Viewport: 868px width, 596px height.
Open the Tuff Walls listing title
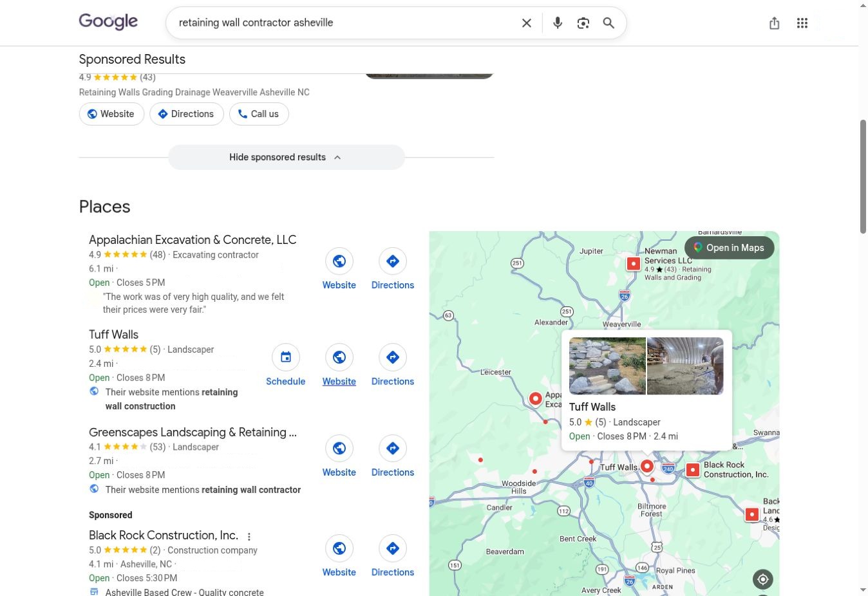click(x=114, y=335)
